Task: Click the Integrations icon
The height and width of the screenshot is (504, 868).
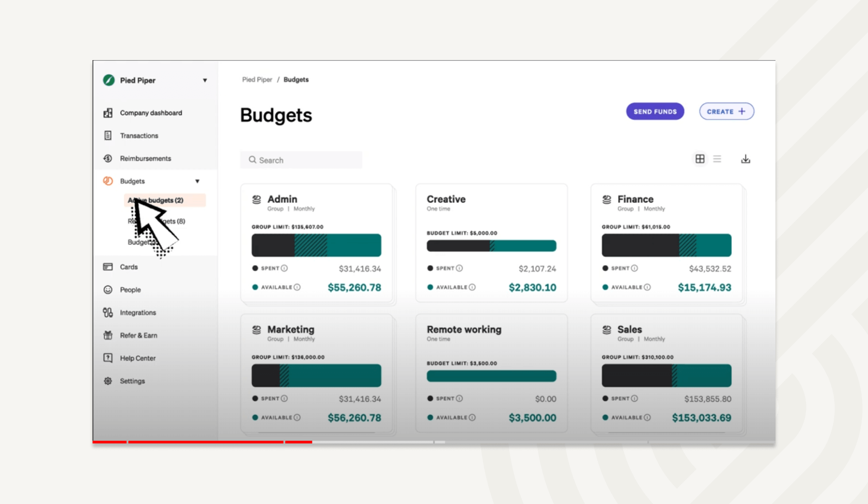Action: [x=108, y=313]
